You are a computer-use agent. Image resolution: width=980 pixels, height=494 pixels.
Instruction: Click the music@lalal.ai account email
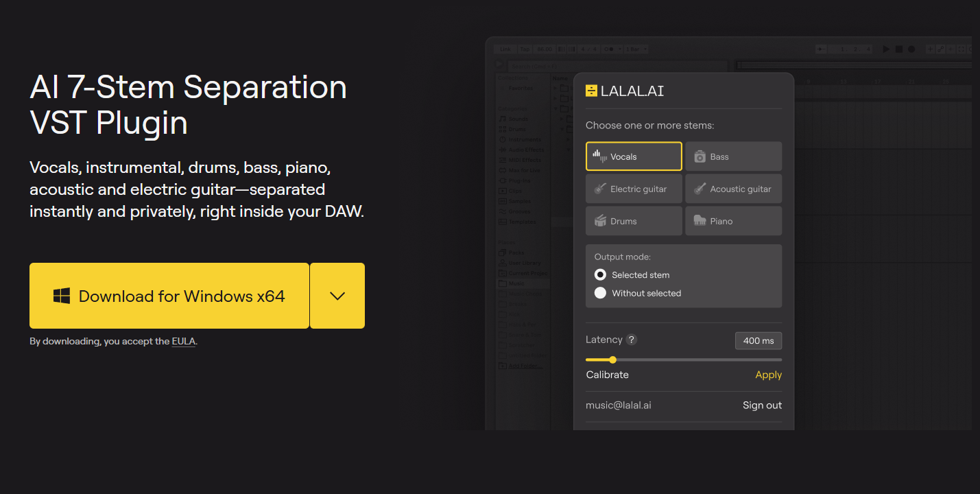coord(619,405)
